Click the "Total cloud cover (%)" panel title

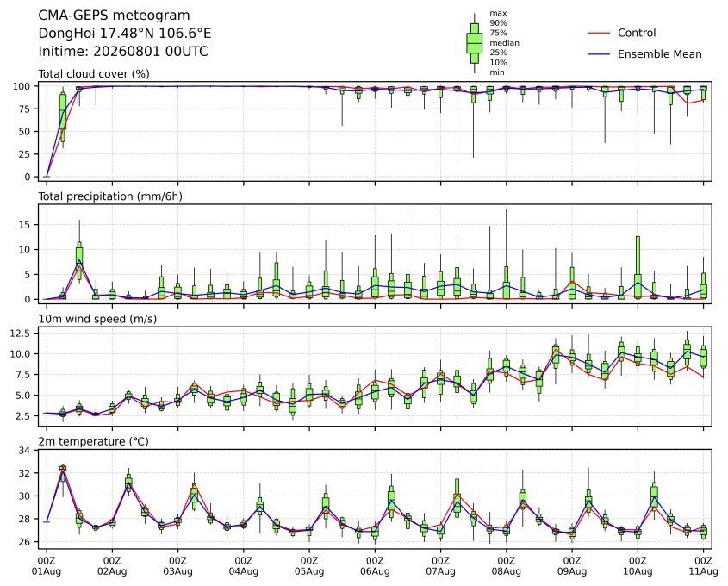click(94, 74)
